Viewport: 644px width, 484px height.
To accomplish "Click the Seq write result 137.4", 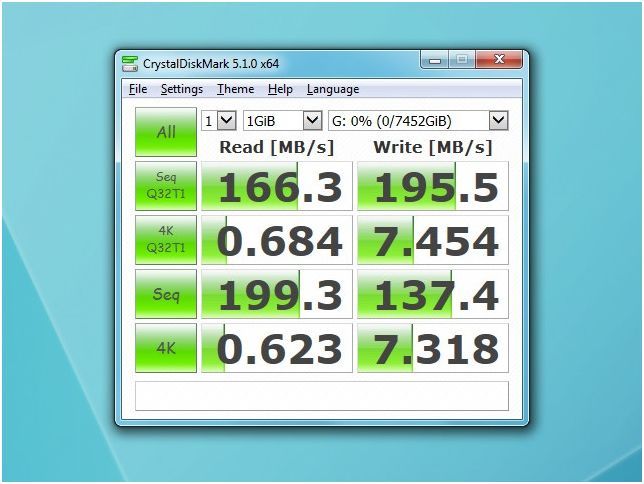I will click(x=433, y=294).
